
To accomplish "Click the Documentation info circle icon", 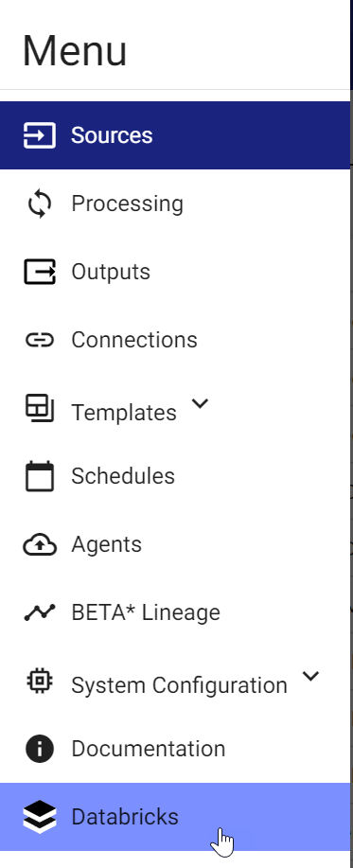I will tap(40, 749).
